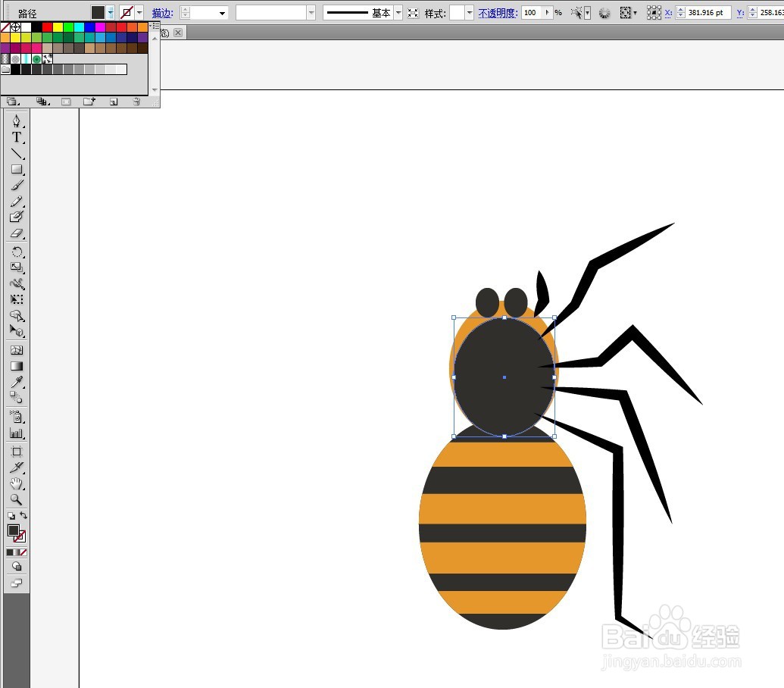Show Swatch Kinds menu
The height and width of the screenshot is (688, 784).
42,102
